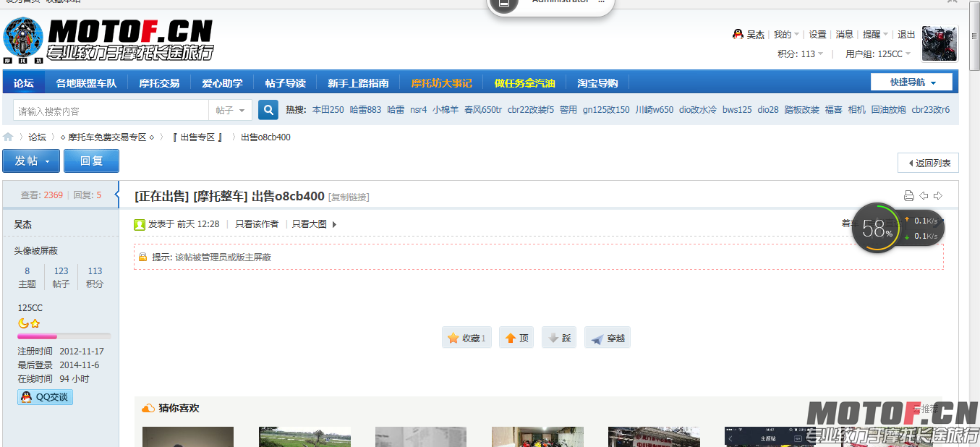Click the 回复 reply button

point(91,161)
